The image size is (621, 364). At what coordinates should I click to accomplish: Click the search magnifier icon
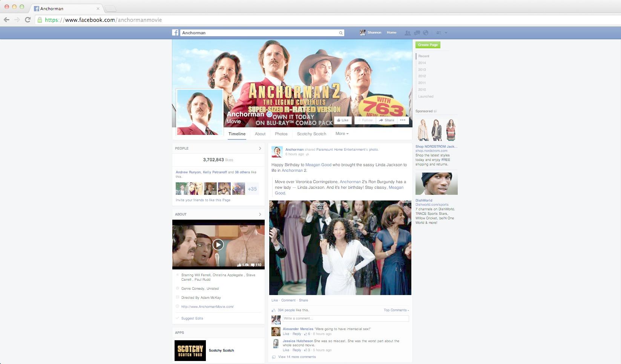tap(341, 33)
